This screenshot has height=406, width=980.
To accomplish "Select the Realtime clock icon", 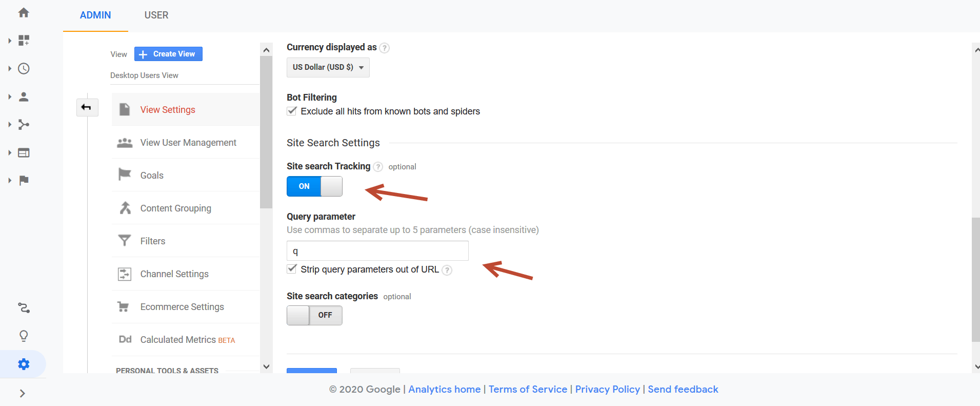I will click(x=24, y=68).
